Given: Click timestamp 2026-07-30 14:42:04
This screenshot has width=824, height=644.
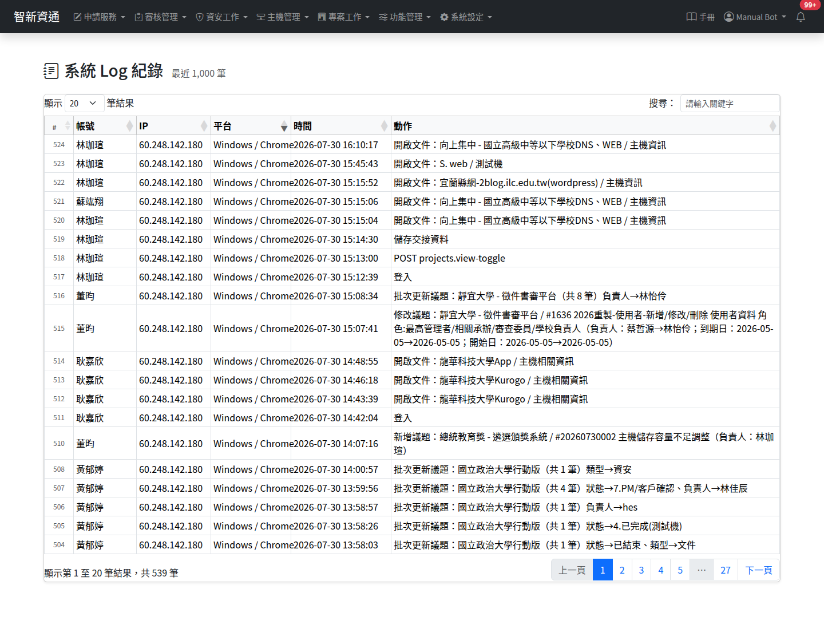Looking at the screenshot, I should tap(335, 418).
